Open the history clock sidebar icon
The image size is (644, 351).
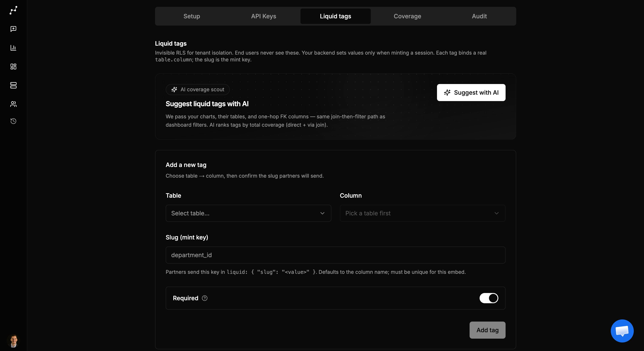(x=13, y=121)
